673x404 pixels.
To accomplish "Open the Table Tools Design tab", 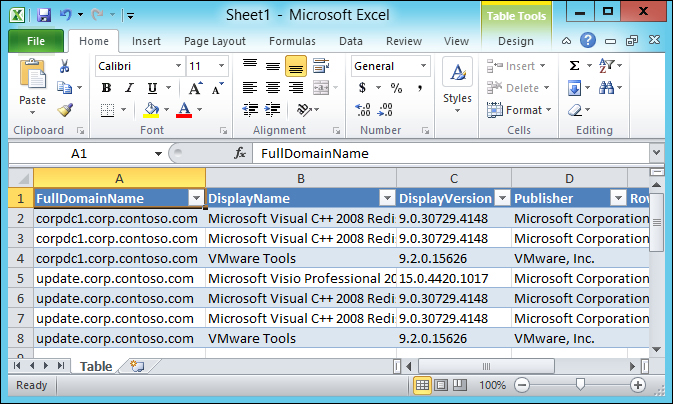I will [516, 41].
